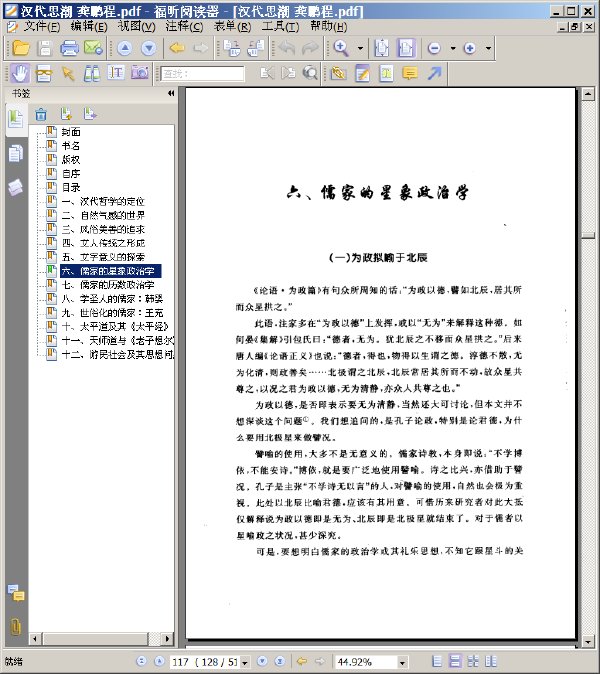The width and height of the screenshot is (600, 674).
Task: Click the fit width icon in top toolbar
Action: (406, 48)
